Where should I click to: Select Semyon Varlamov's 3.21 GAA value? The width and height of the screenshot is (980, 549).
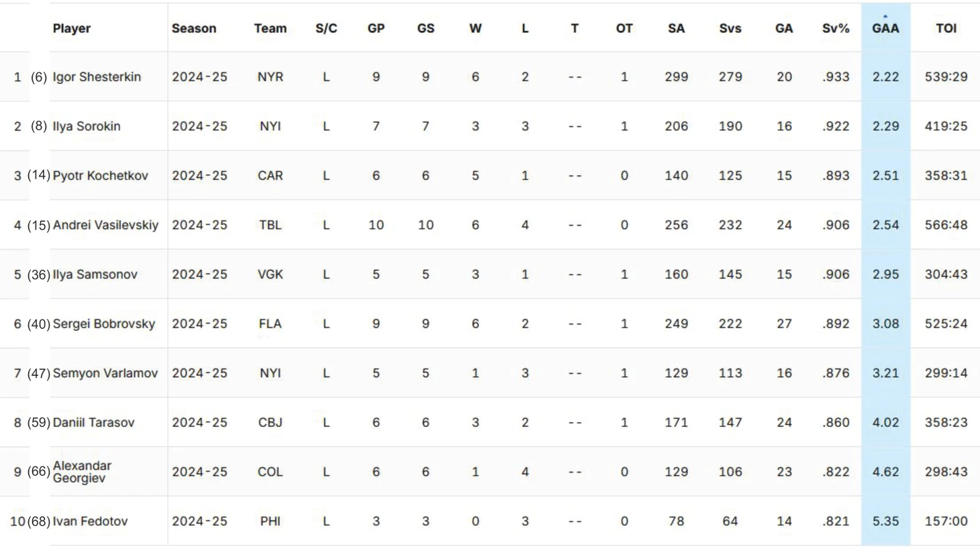coord(885,373)
